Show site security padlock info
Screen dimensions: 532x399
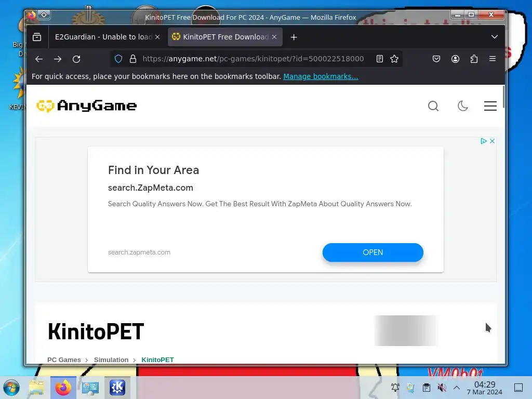click(x=133, y=59)
